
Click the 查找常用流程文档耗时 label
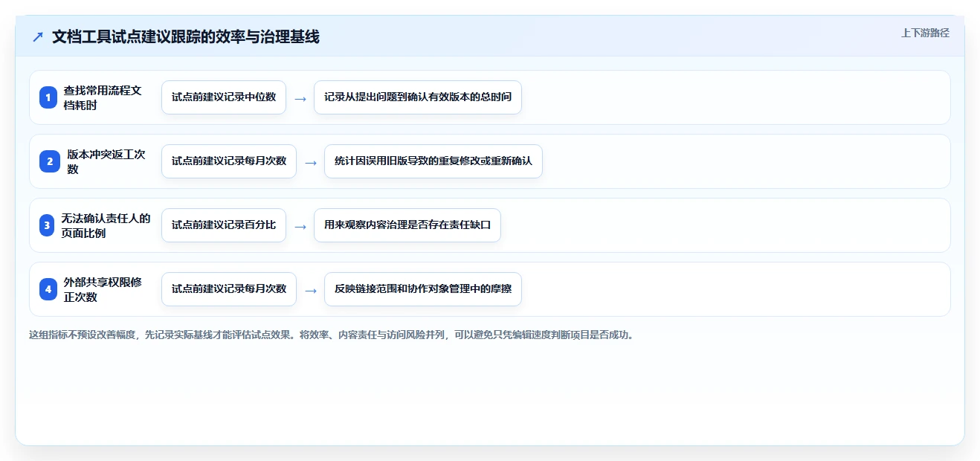pyautogui.click(x=103, y=97)
